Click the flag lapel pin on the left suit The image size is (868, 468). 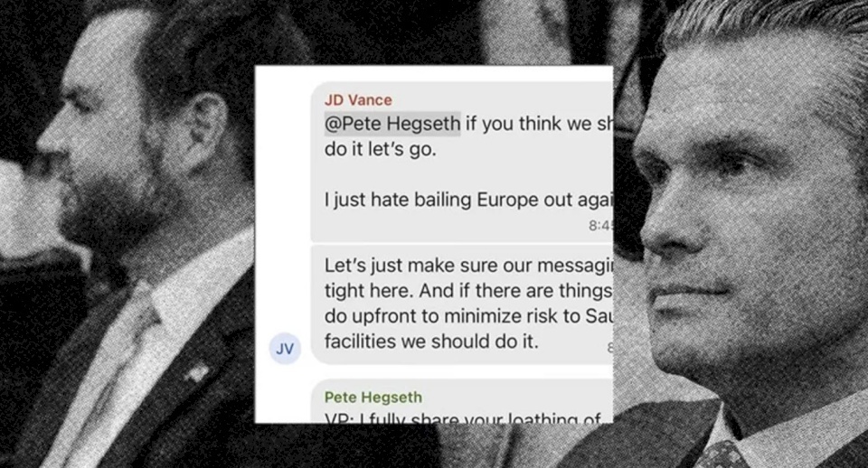click(197, 373)
